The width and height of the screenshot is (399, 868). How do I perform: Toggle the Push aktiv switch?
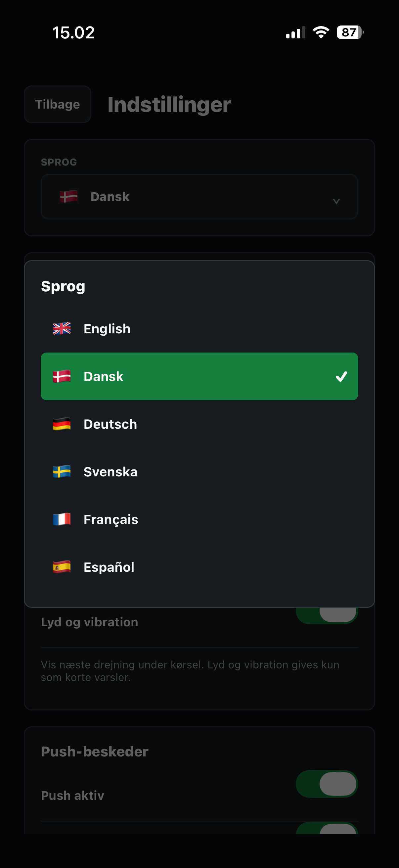(x=327, y=784)
